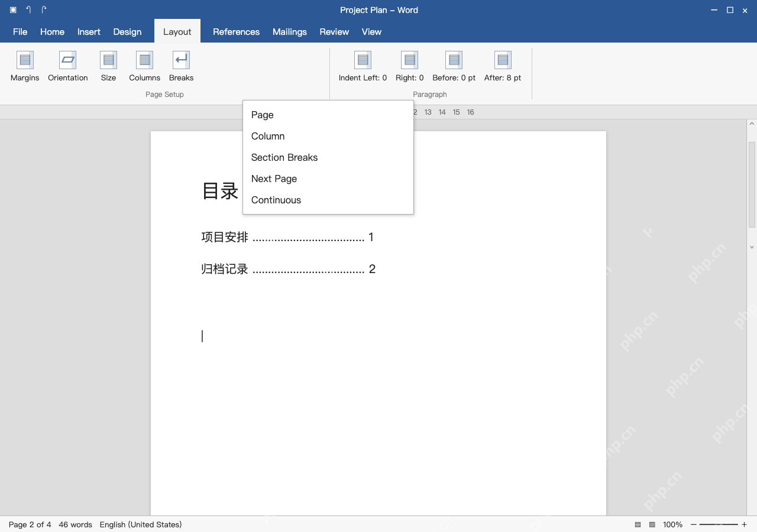Select Continuous section break
This screenshot has height=532, width=757.
point(328,200)
